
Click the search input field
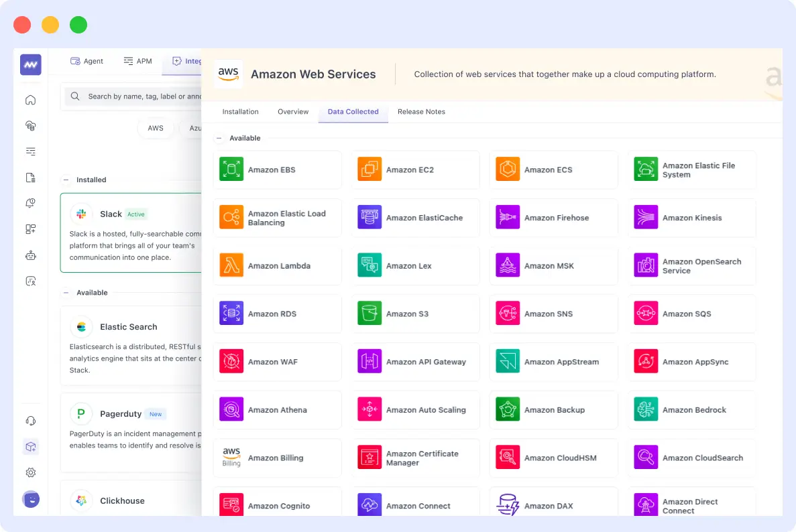(x=134, y=96)
